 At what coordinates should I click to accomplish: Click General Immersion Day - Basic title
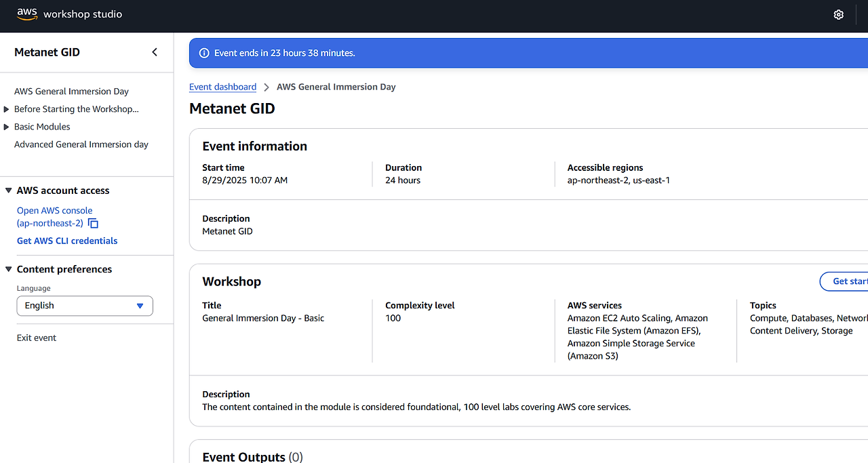click(263, 318)
